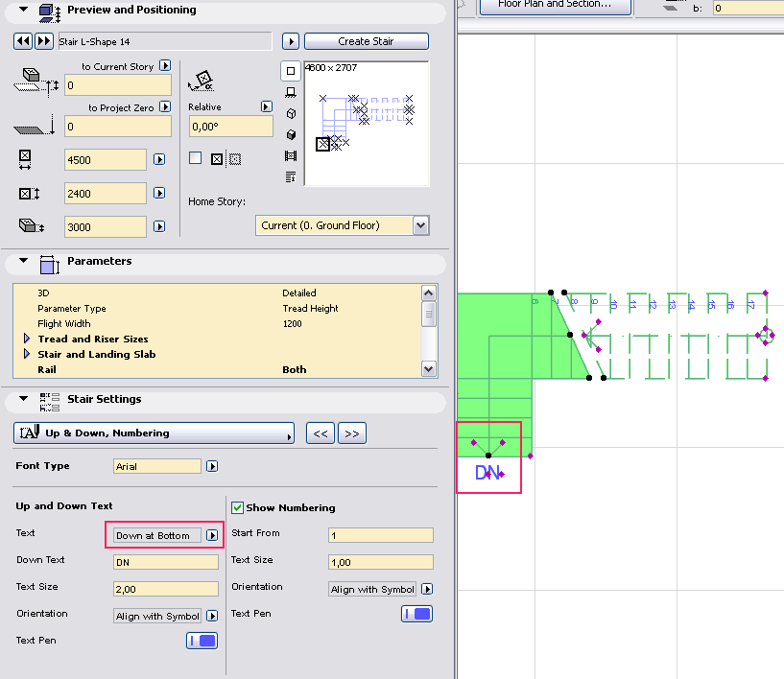Collapse the Preview and Positioning panel

pos(22,10)
